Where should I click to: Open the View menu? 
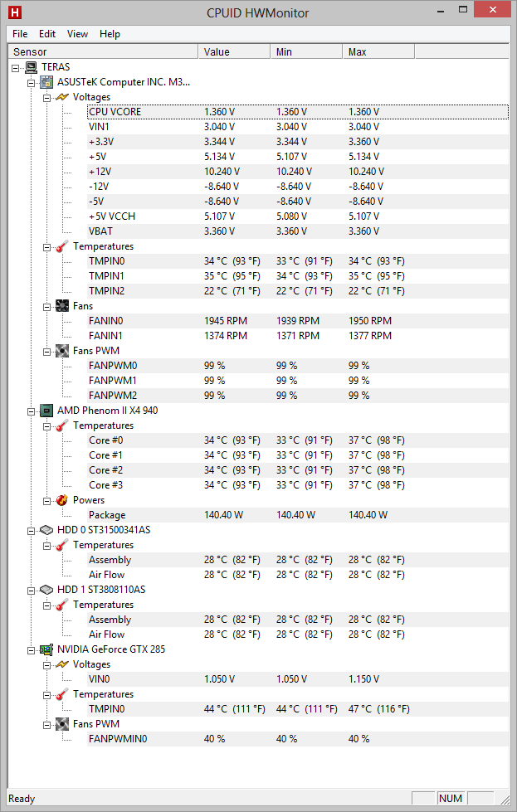tap(77, 34)
